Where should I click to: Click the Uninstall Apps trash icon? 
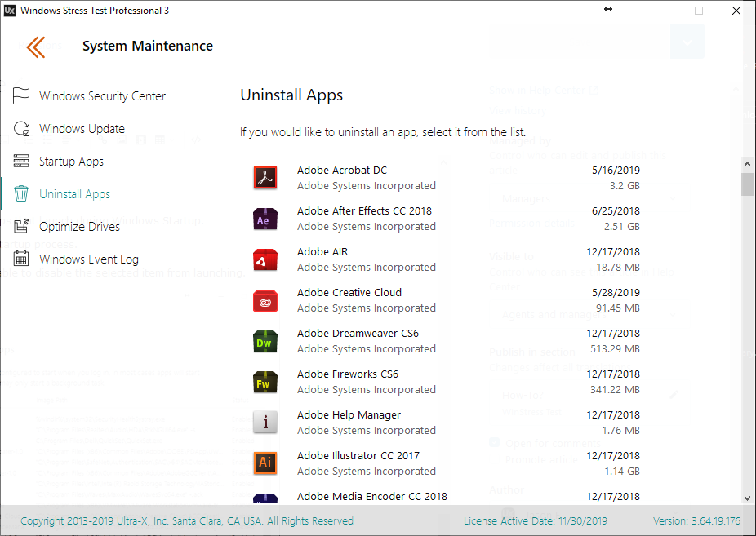click(x=22, y=194)
